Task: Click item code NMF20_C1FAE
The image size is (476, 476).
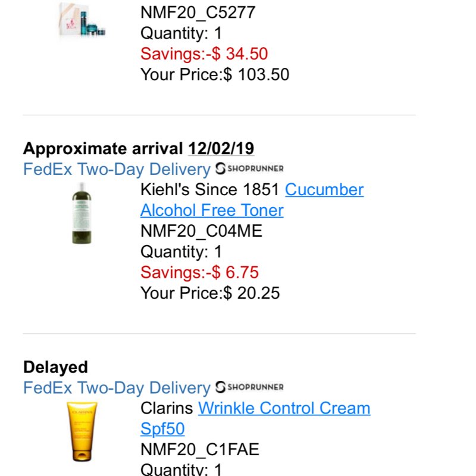Action: click(x=200, y=449)
